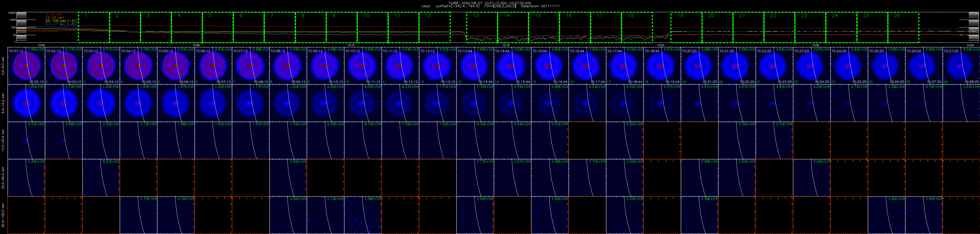
Task: Select time interval box 22 in light curve
Action: click(x=780, y=27)
